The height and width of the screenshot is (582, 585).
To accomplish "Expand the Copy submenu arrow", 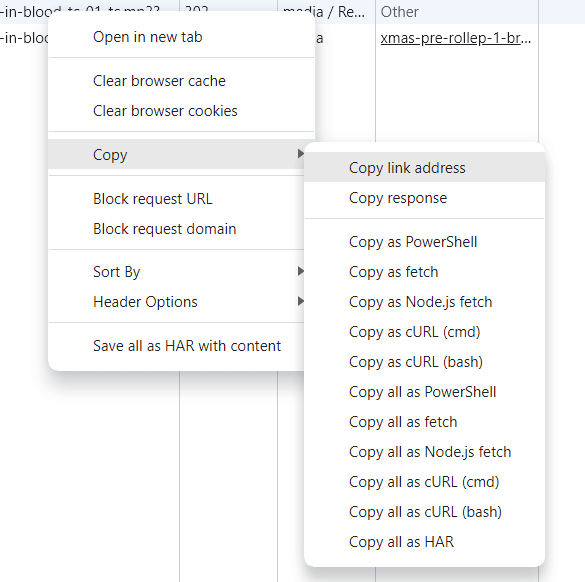I will tap(300, 154).
